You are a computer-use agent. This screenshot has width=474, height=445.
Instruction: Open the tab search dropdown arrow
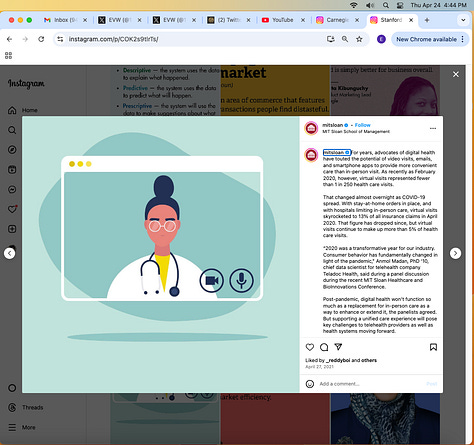pyautogui.click(x=463, y=20)
